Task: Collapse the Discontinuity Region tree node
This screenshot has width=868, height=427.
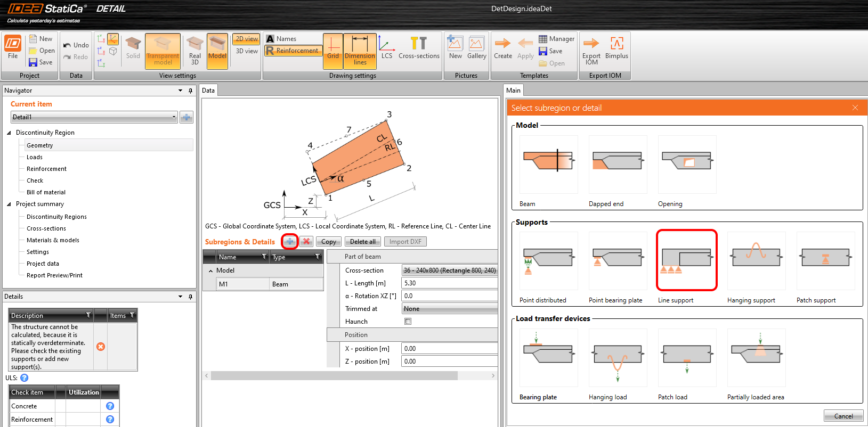Action: (9, 133)
